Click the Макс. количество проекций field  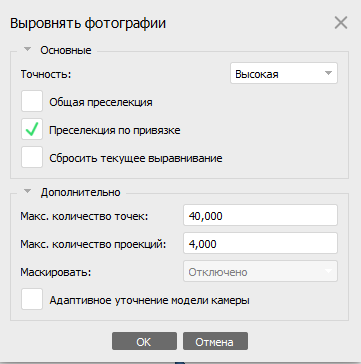coord(260,244)
